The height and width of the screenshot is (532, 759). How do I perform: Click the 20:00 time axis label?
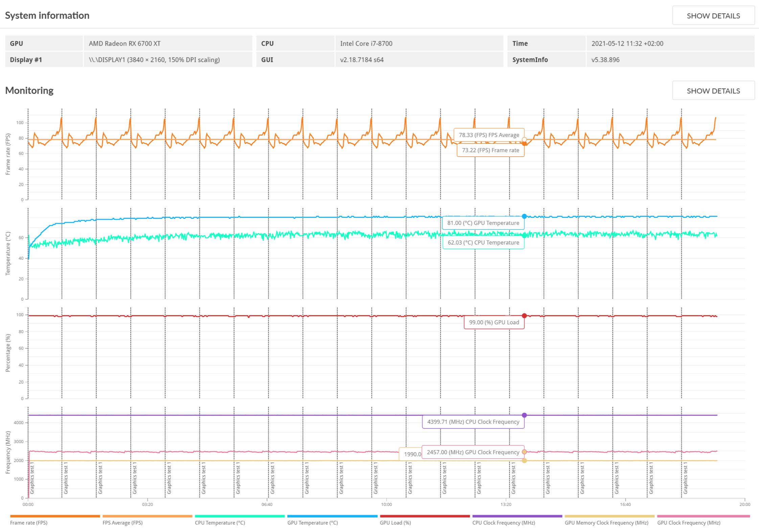coord(745,504)
